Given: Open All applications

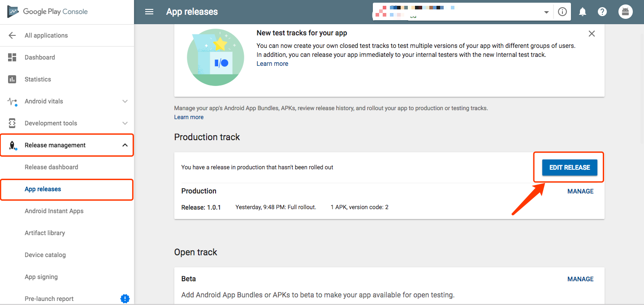Looking at the screenshot, I should pos(46,35).
